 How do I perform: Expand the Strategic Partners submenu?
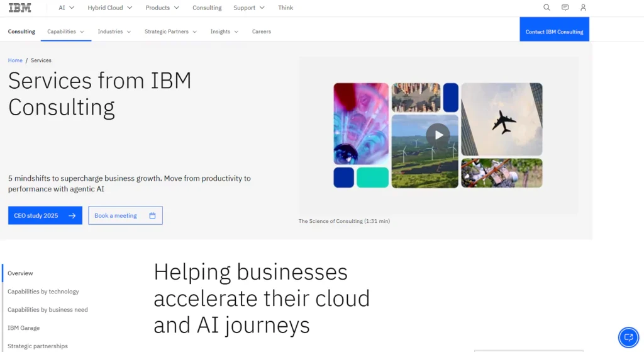[x=170, y=31]
